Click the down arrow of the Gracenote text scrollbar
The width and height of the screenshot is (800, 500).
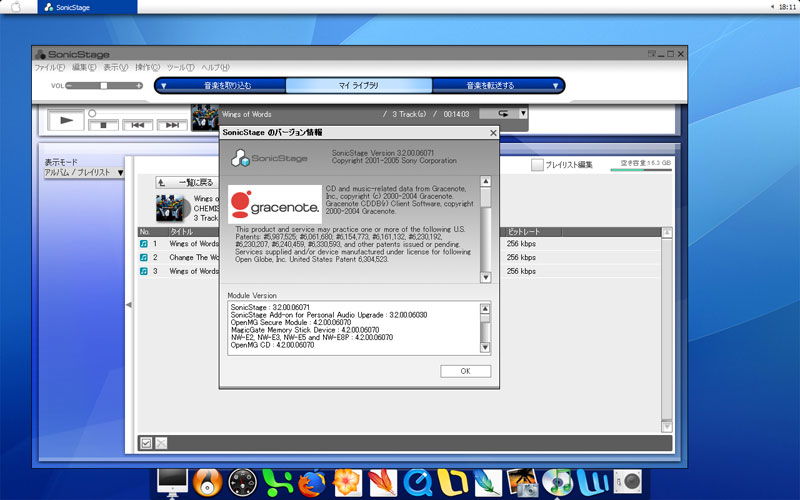(486, 278)
